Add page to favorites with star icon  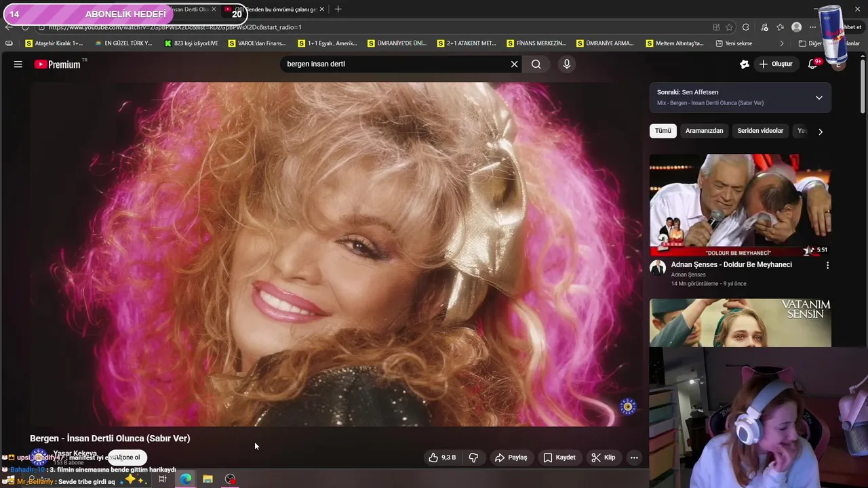pyautogui.click(x=729, y=27)
